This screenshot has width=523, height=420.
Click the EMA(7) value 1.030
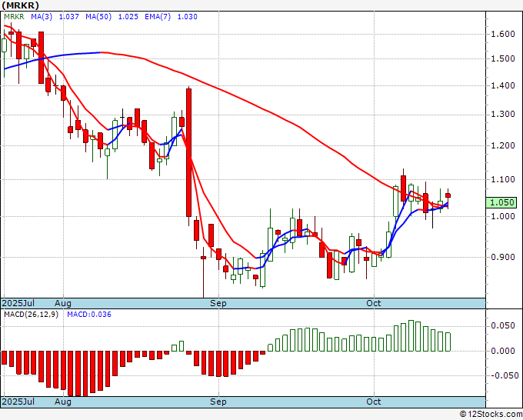click(187, 17)
